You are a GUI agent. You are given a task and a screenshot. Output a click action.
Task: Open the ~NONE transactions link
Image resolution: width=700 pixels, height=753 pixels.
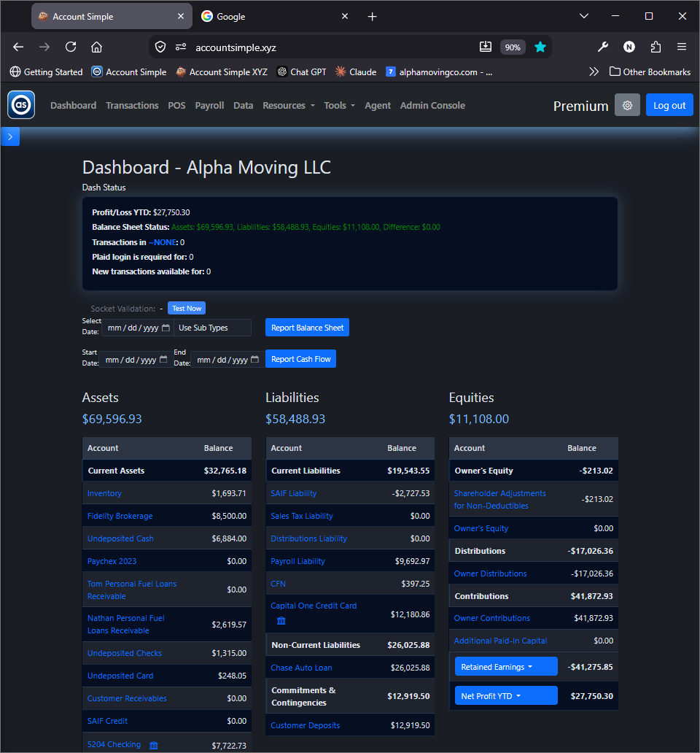click(163, 242)
